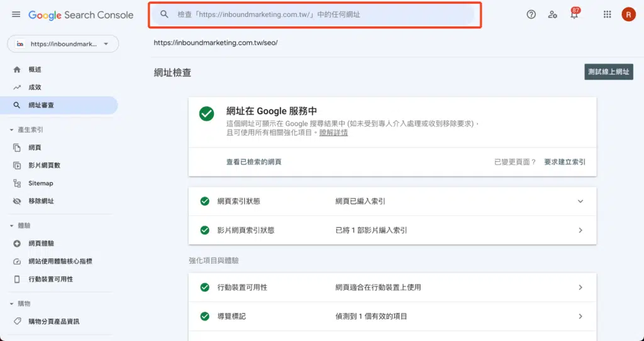Viewport: 644px width, 341px height.
Task: Click green check icon in 影片網頁索引狀態 row
Action: pos(204,230)
